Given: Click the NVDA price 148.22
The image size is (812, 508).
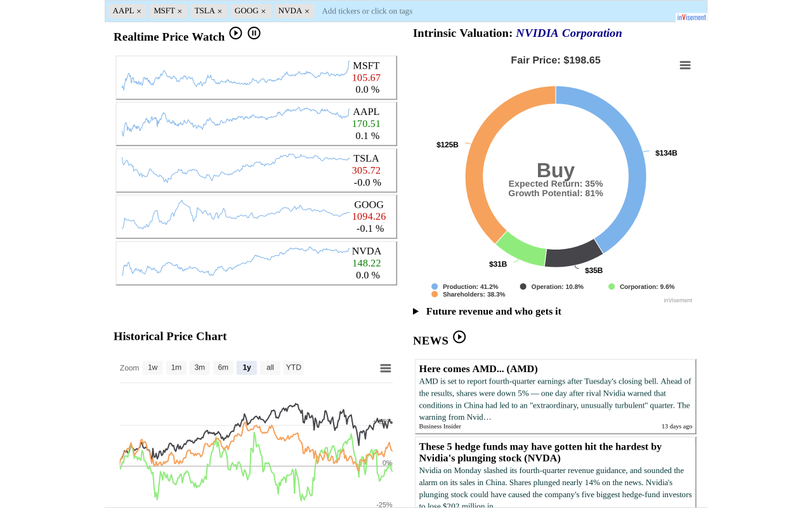Looking at the screenshot, I should [x=366, y=263].
